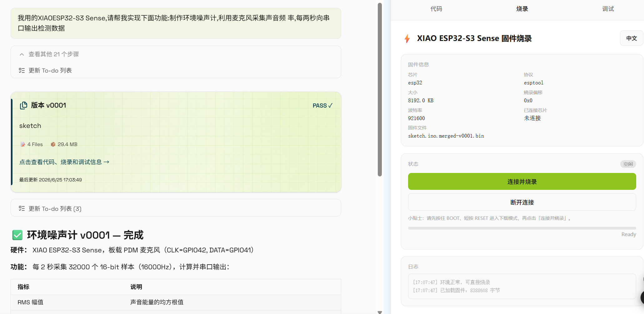644x314 pixels.
Task: Click the 说明 column header
Action: [136, 287]
